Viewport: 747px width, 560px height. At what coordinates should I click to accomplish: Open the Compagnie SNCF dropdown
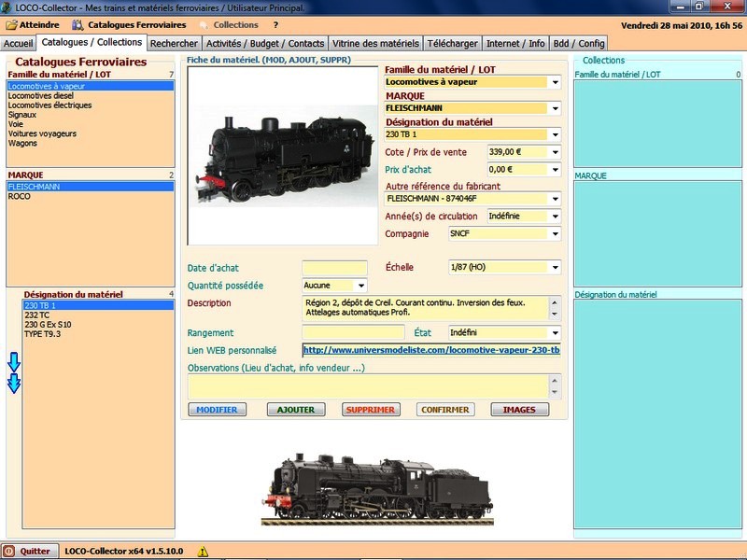coord(555,234)
